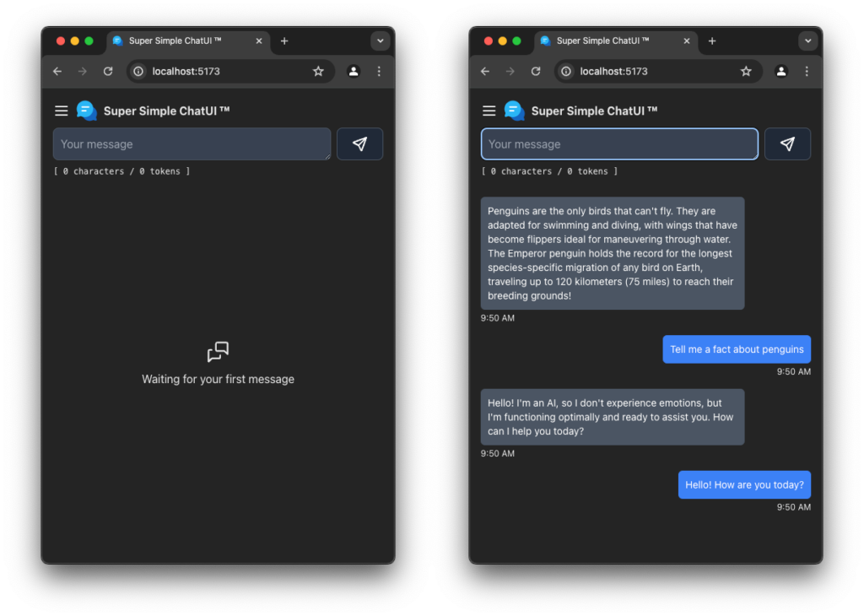The height and width of the screenshot is (616, 864).
Task: Expand the tab overview chevron in right window
Action: [807, 41]
